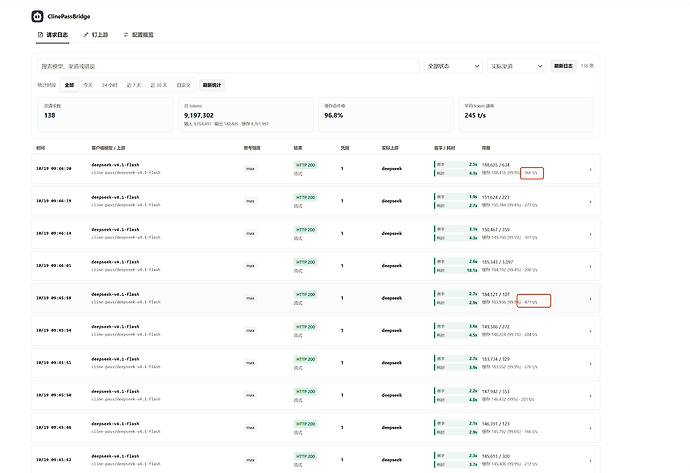
Task: Expand the log row with usage 185,343 / 3,097
Action: tap(590, 267)
